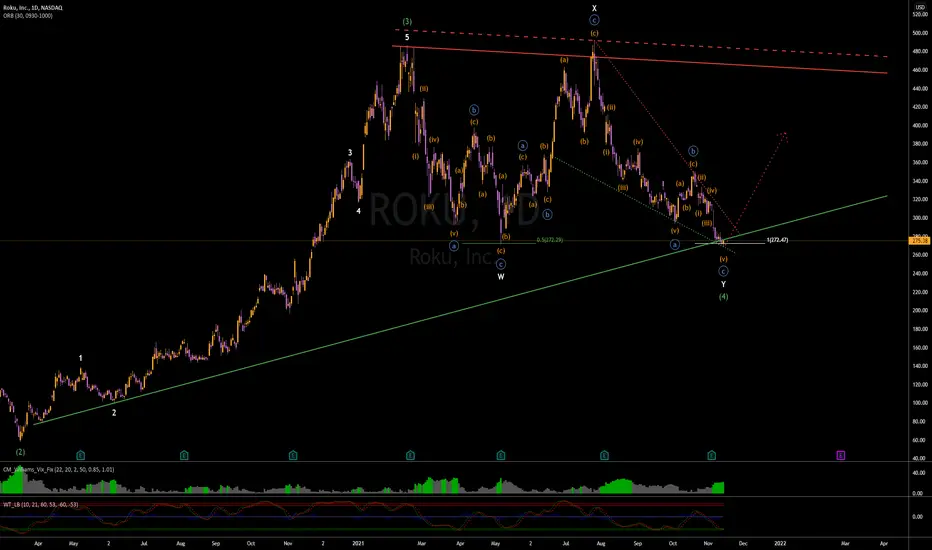Select the ORB (30, 0930-1000) indicator legend
The width and height of the screenshot is (932, 550).
[28, 16]
